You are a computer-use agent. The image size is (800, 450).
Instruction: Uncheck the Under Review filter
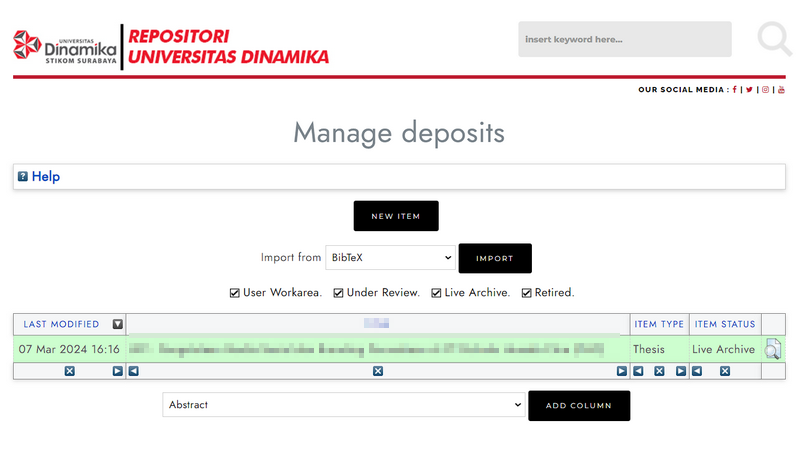pyautogui.click(x=339, y=293)
